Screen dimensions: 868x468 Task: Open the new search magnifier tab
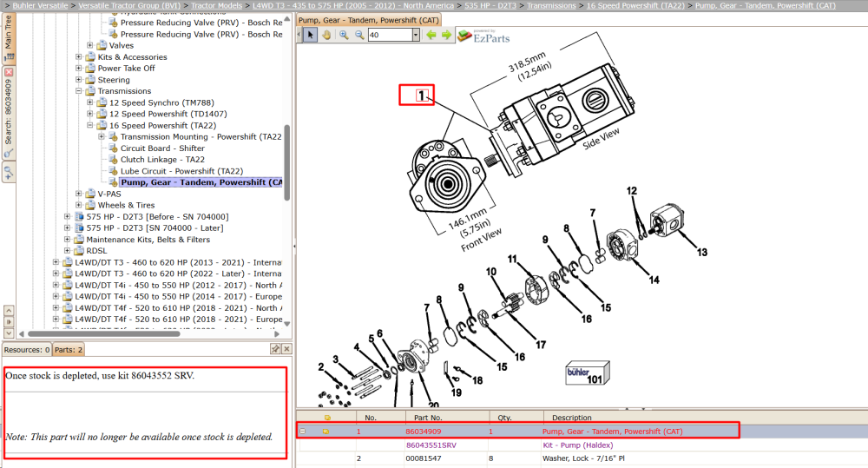point(9,173)
